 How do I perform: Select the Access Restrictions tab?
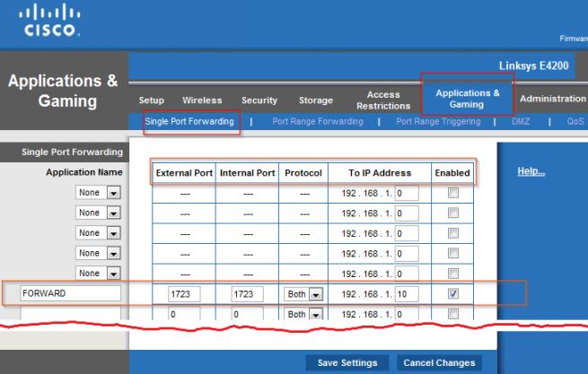coord(383,100)
